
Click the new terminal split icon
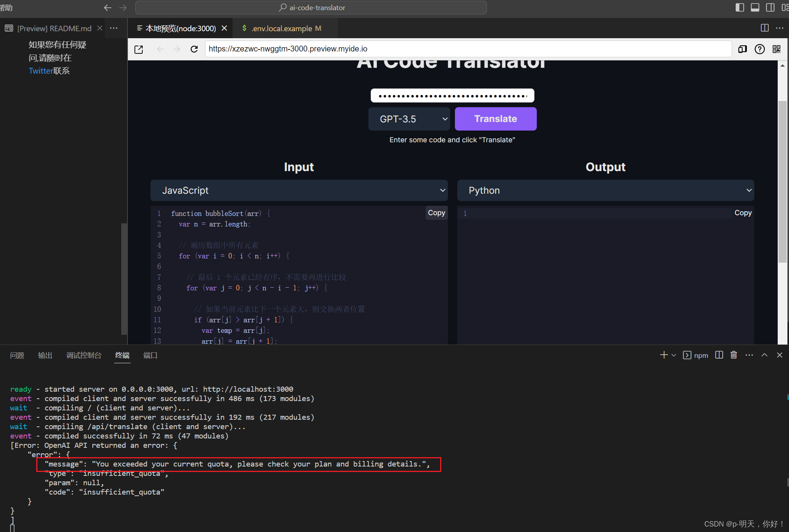(718, 356)
